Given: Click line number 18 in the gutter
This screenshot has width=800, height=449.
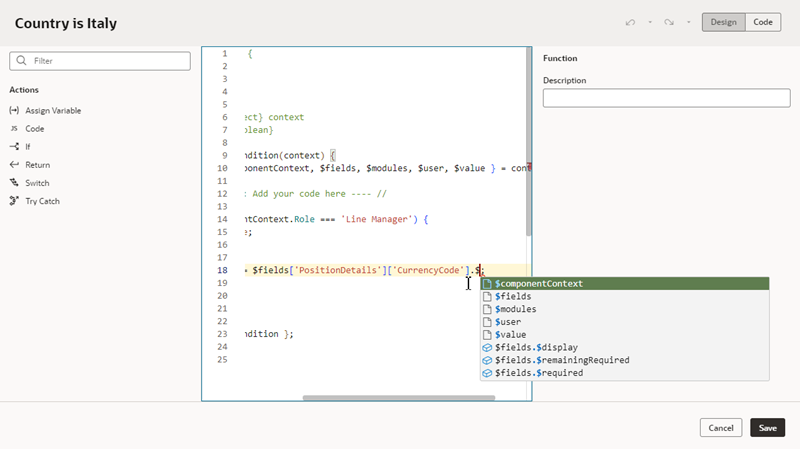Looking at the screenshot, I should click(222, 270).
